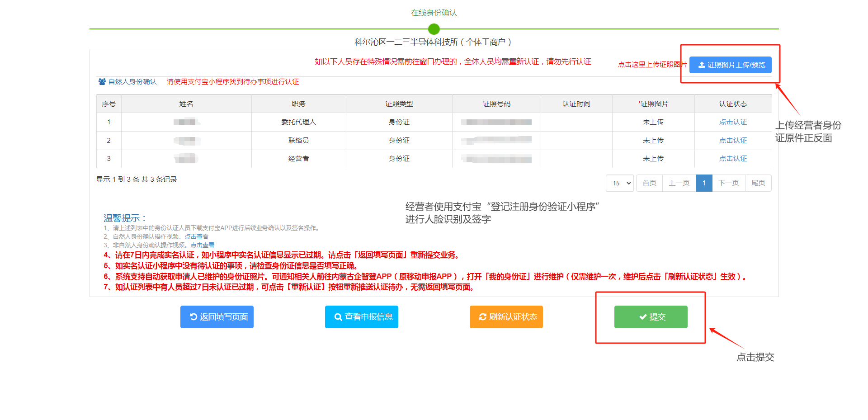The image size is (868, 420).
Task: Click 点击认证 for the 经营者 row
Action: (733, 159)
